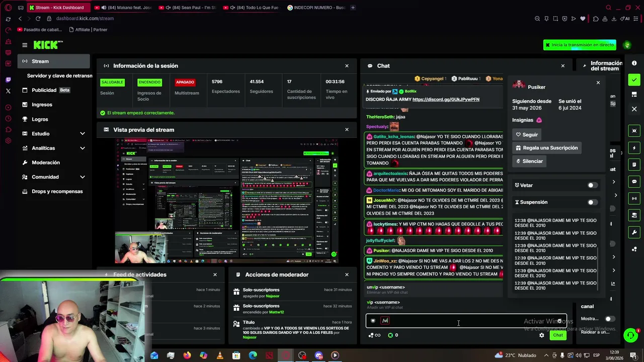
Task: Close the Acciones de moderador panel
Action: coord(347,275)
